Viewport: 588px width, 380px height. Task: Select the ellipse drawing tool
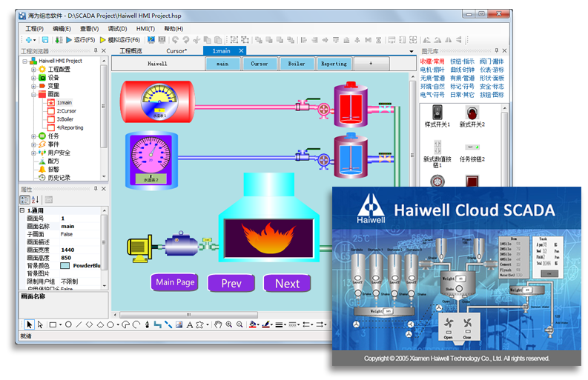pos(68,324)
